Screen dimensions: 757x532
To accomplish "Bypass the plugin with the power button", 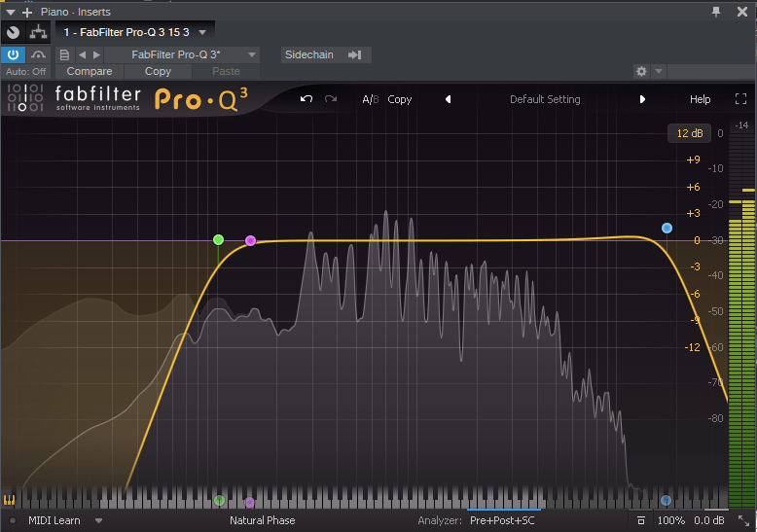I will coord(14,54).
